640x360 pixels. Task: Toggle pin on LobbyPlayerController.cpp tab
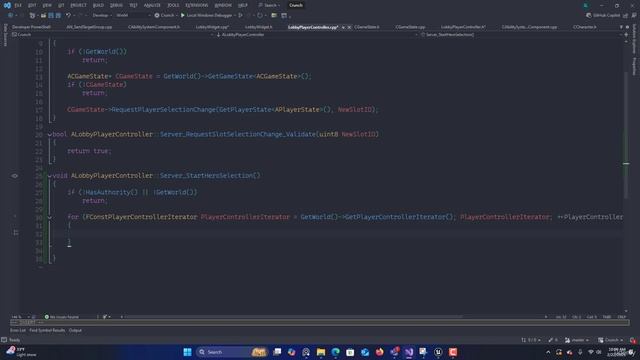(x=343, y=27)
